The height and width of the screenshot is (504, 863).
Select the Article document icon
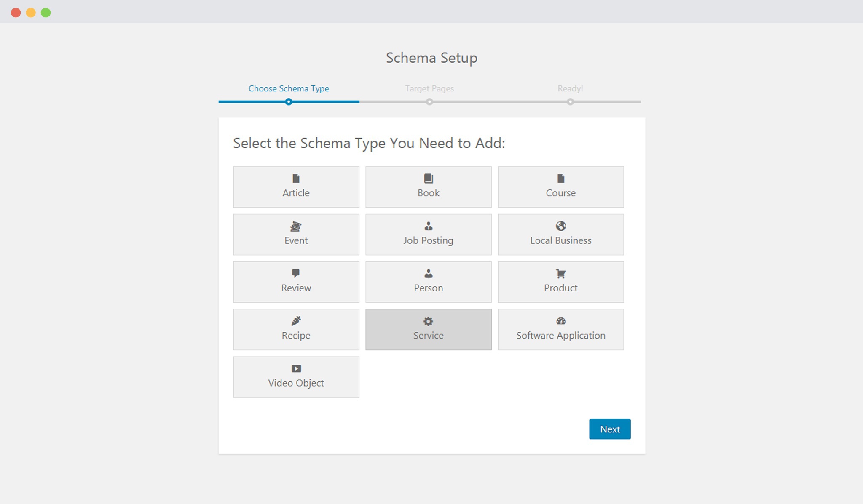[x=296, y=178]
